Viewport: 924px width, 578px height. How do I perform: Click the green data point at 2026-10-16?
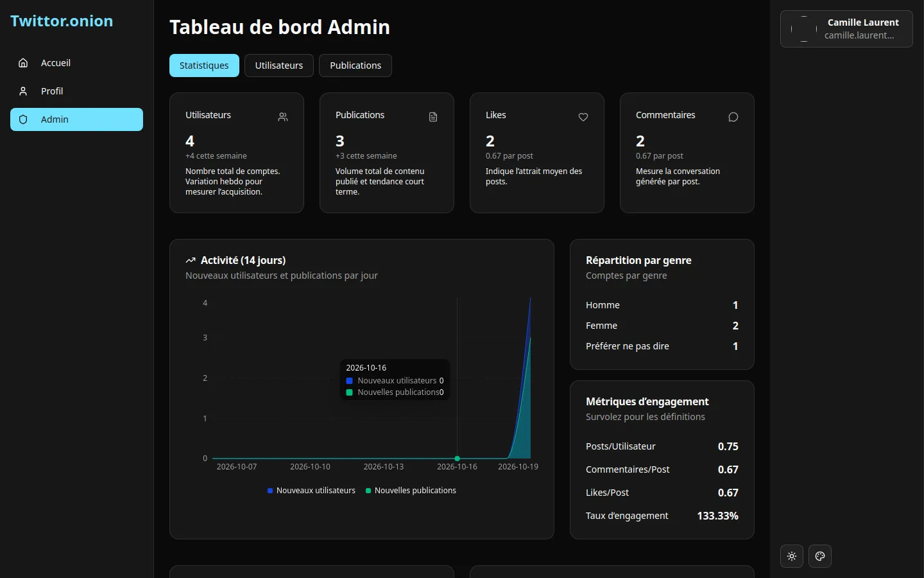click(457, 459)
